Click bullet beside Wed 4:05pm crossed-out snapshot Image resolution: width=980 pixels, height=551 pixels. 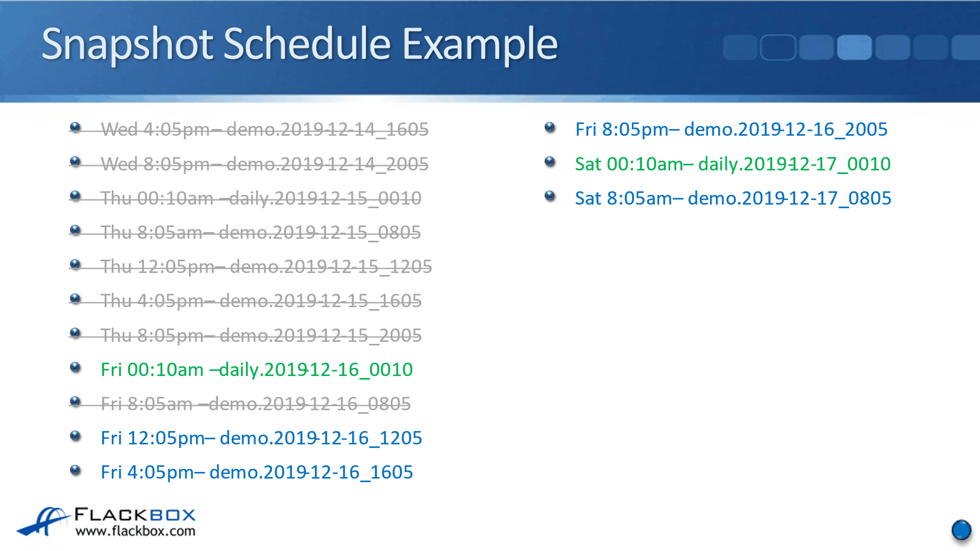click(x=75, y=127)
